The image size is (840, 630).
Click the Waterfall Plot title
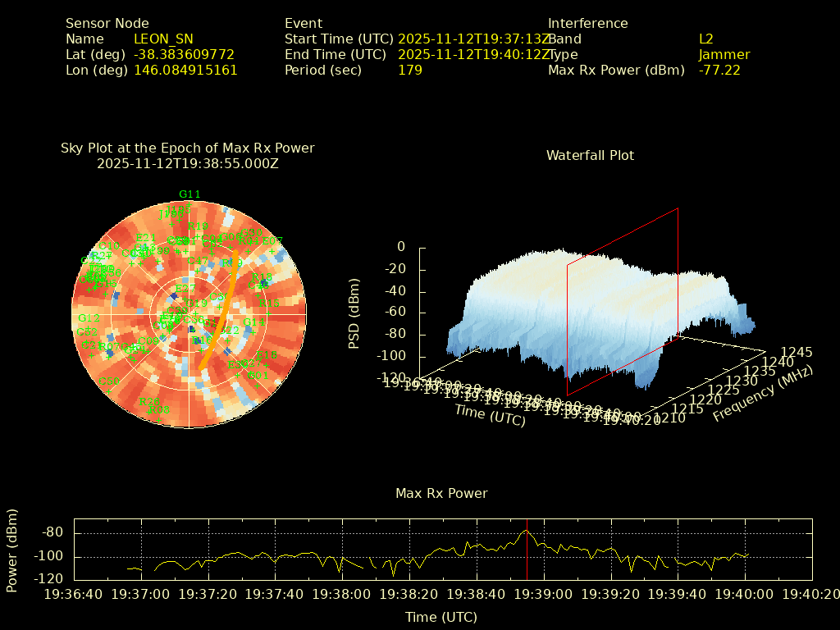tap(590, 155)
